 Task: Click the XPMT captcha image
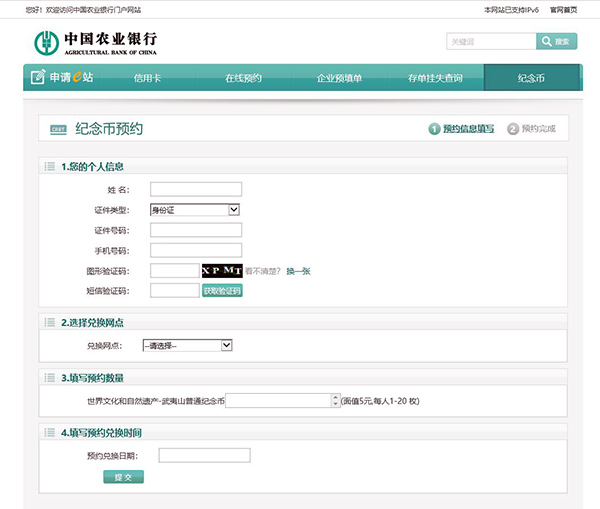tap(221, 270)
